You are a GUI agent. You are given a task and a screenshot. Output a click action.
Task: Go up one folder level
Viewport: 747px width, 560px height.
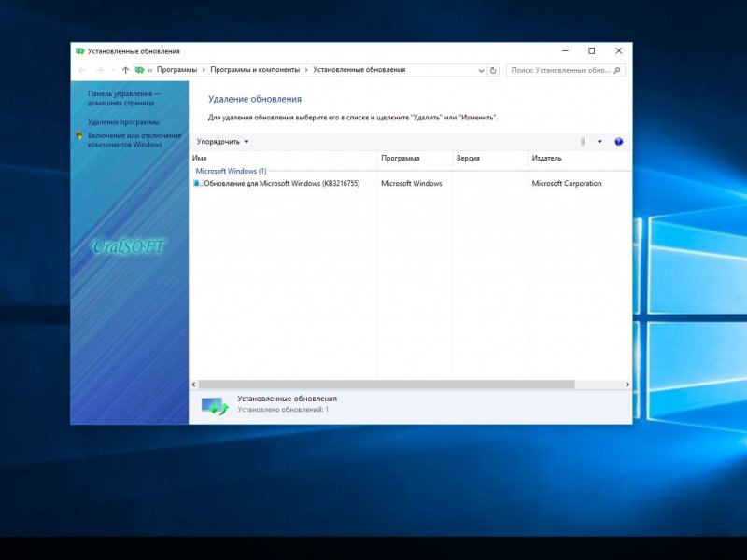click(125, 70)
